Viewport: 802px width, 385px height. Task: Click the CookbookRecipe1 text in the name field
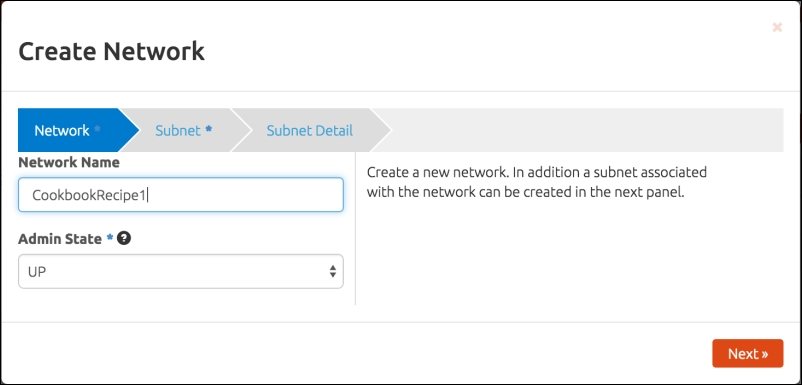89,195
